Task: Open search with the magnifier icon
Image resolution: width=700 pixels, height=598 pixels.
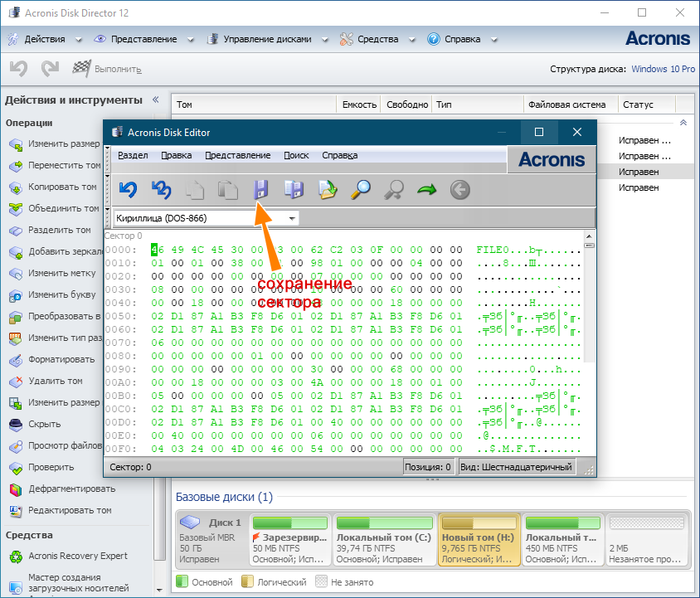Action: [360, 190]
